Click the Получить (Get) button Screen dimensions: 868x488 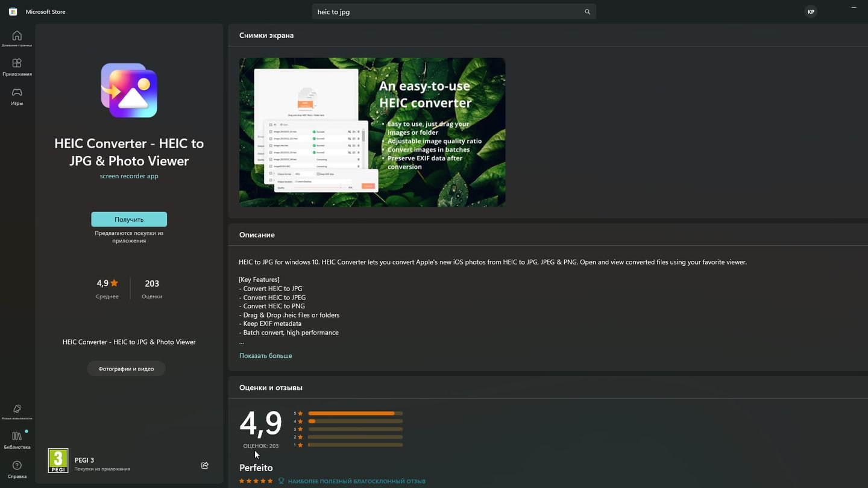coord(129,219)
